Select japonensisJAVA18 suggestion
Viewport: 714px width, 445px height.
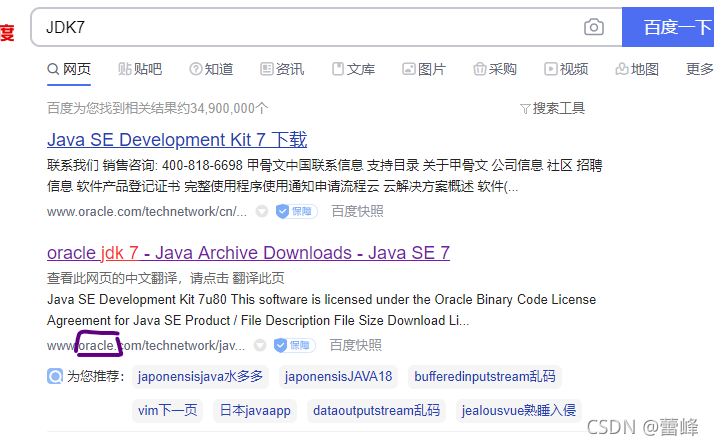(338, 377)
